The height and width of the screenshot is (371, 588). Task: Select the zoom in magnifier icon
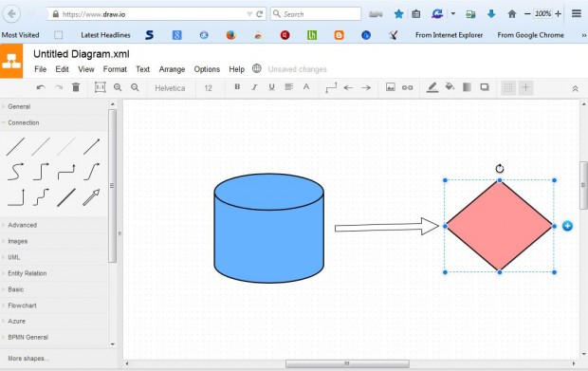click(x=118, y=87)
